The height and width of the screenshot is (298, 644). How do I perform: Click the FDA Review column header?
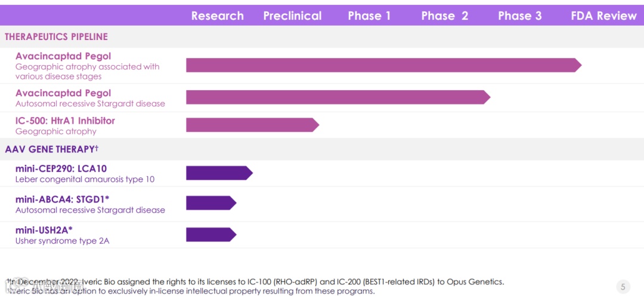tap(603, 16)
